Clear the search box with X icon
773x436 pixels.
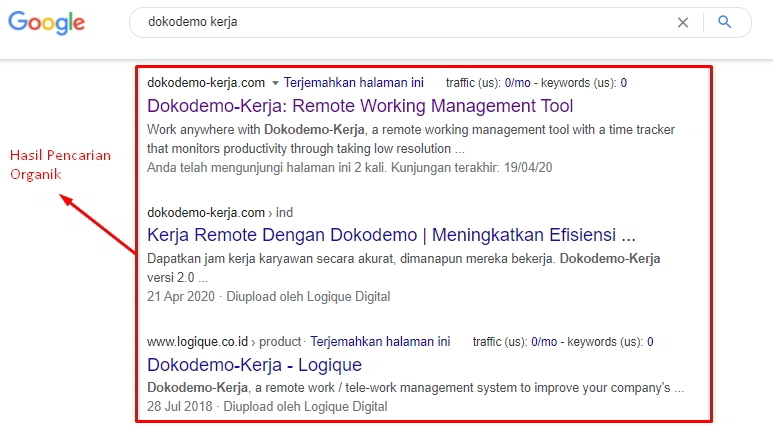tap(683, 22)
